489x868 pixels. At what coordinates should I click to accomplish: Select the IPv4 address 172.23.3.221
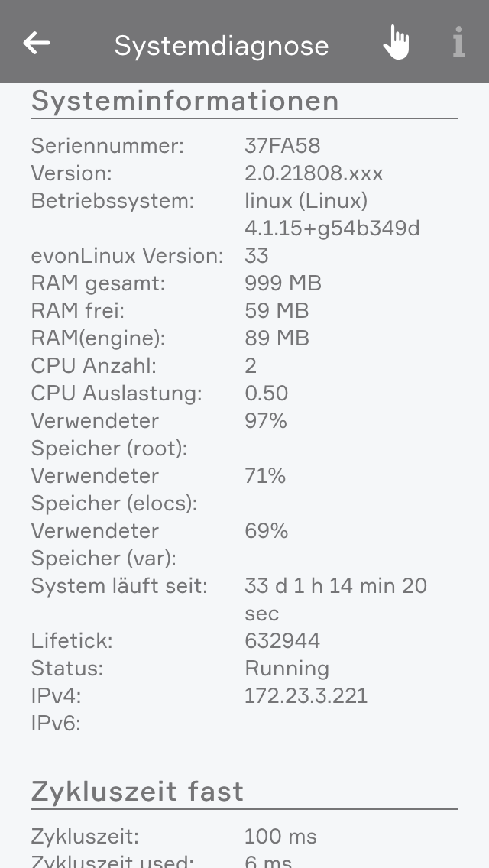(x=306, y=696)
